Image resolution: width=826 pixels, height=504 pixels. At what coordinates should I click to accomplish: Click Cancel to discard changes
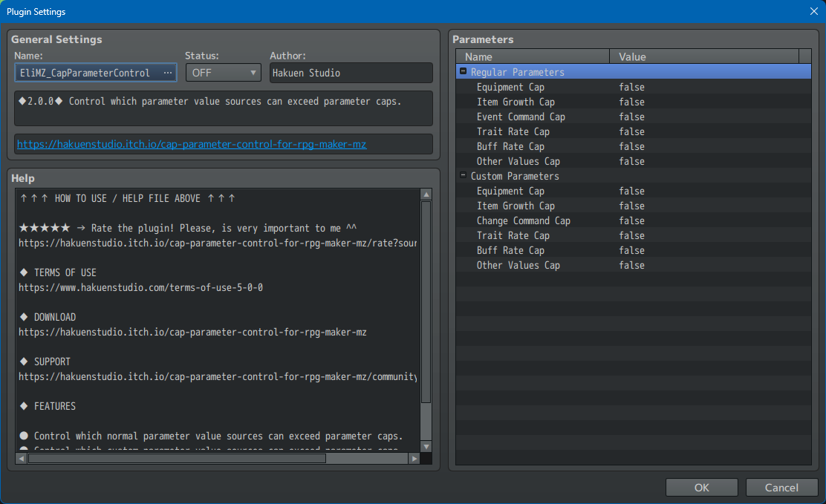[781, 487]
